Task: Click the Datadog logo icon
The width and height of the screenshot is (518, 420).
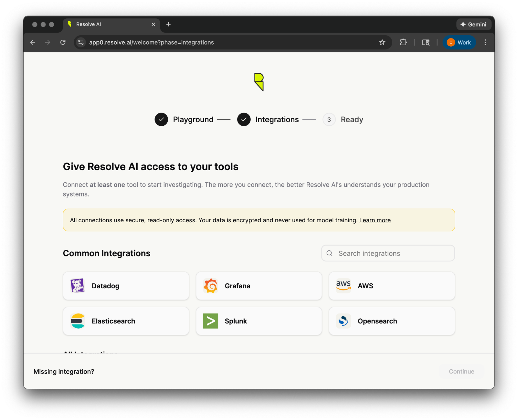Action: [x=77, y=286]
